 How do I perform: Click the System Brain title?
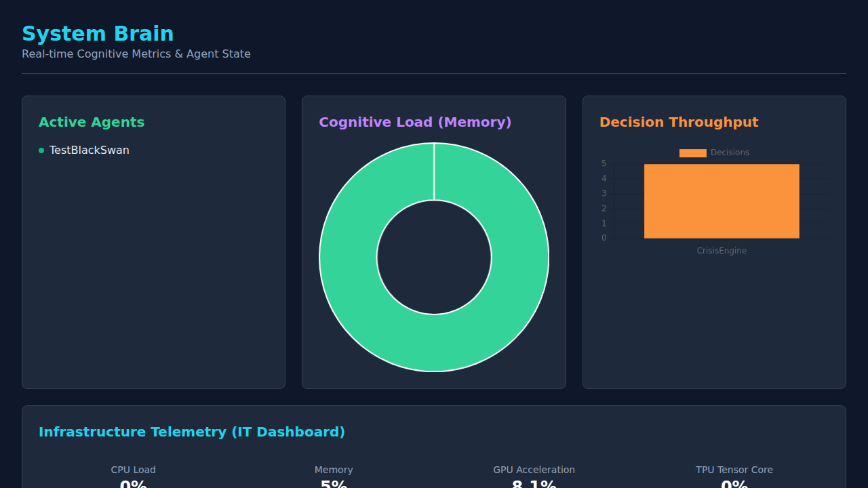click(x=98, y=34)
